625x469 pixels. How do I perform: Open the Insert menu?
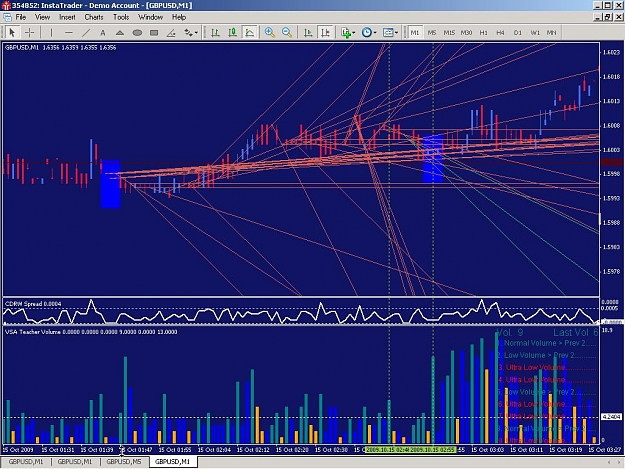(67, 17)
